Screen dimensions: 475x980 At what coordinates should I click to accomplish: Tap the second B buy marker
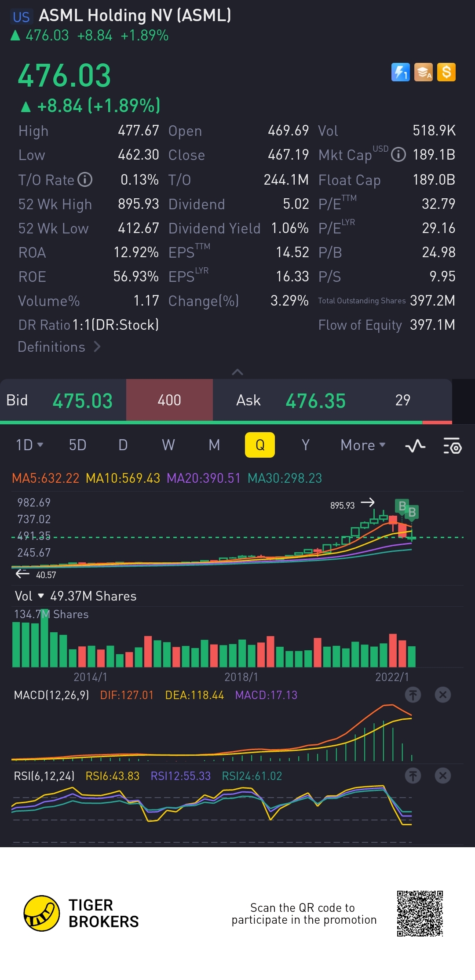point(412,512)
